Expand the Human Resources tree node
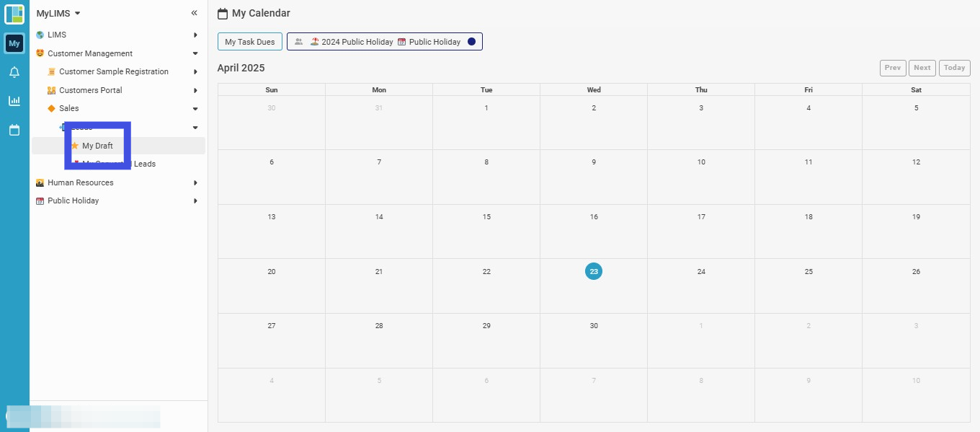The width and height of the screenshot is (980, 432). (195, 182)
